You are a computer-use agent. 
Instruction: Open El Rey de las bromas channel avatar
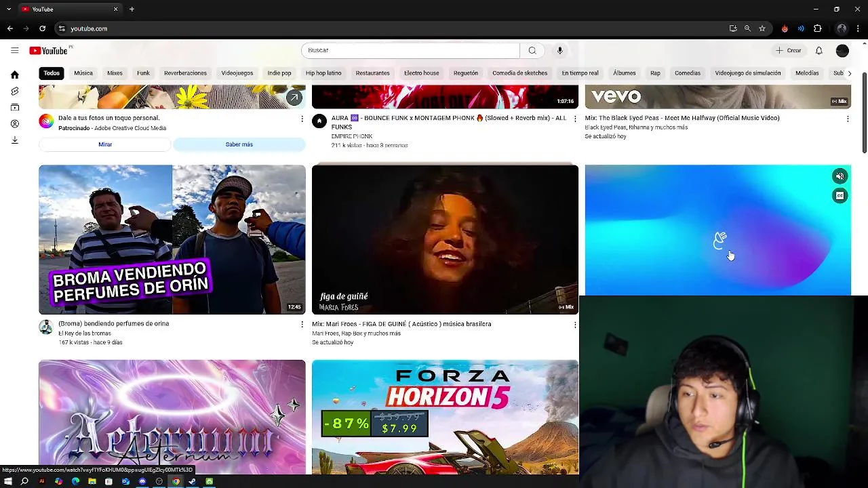point(45,327)
